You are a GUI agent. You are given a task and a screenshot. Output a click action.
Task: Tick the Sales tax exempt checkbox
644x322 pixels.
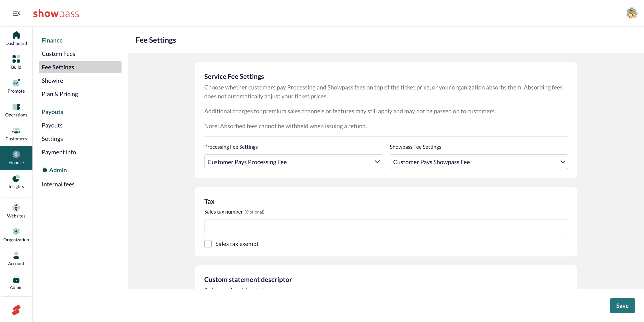208,244
